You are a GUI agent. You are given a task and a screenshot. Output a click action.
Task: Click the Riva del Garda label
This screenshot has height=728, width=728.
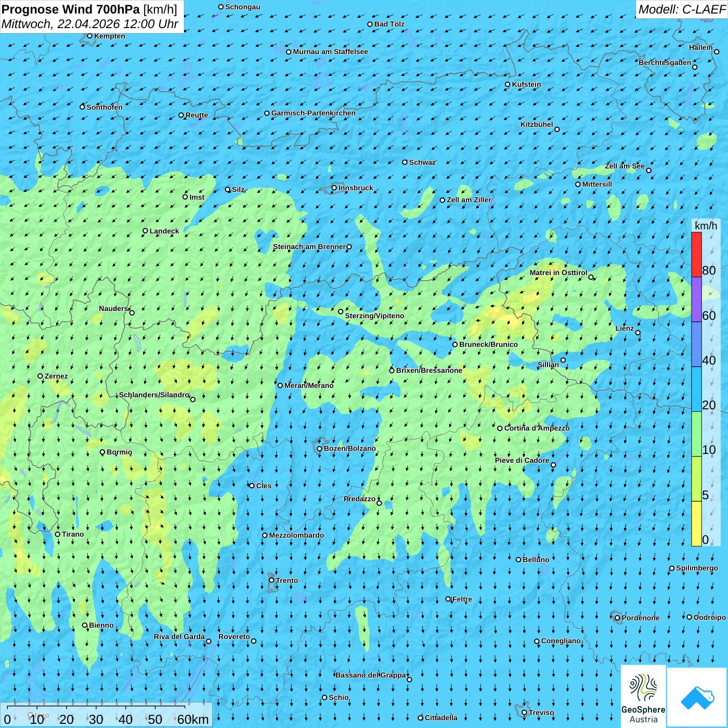coord(179,636)
